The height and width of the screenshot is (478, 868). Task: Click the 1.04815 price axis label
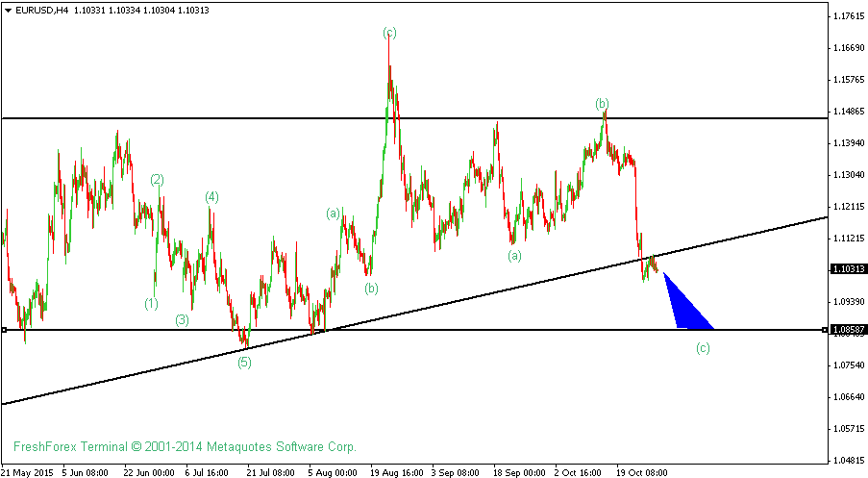pyautogui.click(x=849, y=461)
